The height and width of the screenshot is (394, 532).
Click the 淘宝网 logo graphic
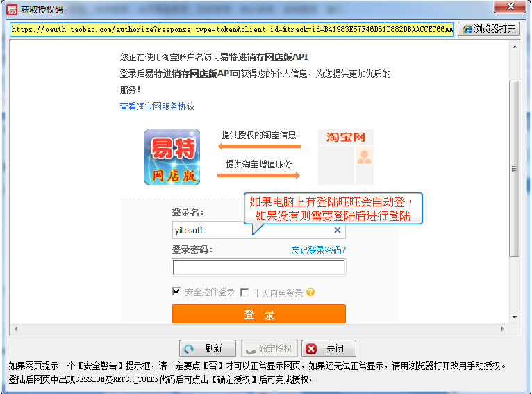coord(345,156)
